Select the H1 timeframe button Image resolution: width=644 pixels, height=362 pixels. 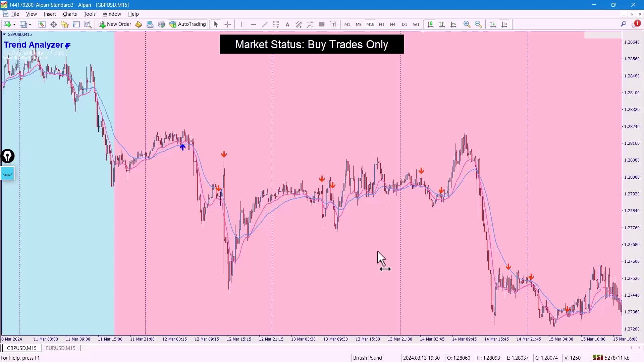pyautogui.click(x=381, y=24)
